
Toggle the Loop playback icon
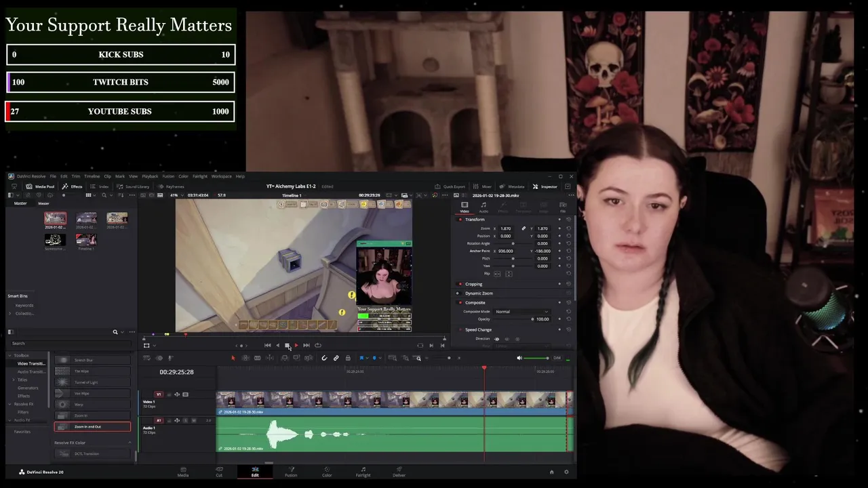pyautogui.click(x=318, y=345)
